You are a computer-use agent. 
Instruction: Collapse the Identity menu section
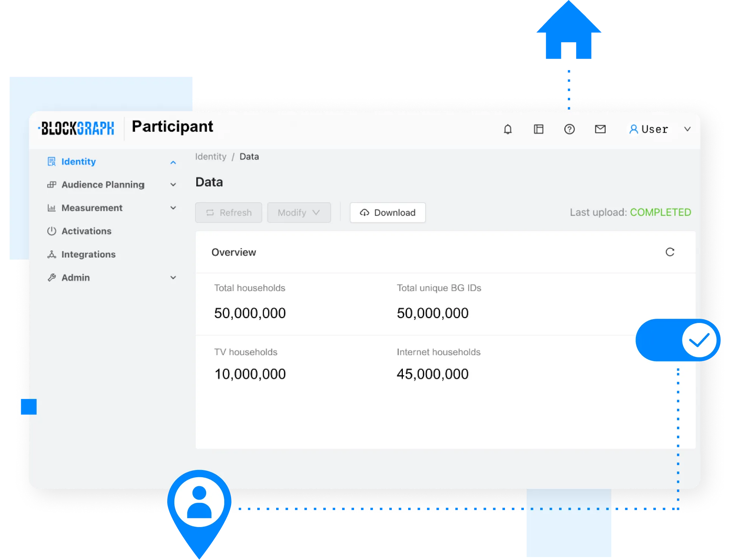173,162
